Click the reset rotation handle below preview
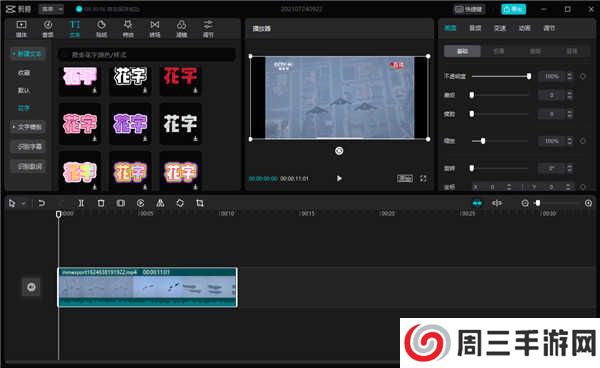This screenshot has width=600, height=368. tap(339, 151)
